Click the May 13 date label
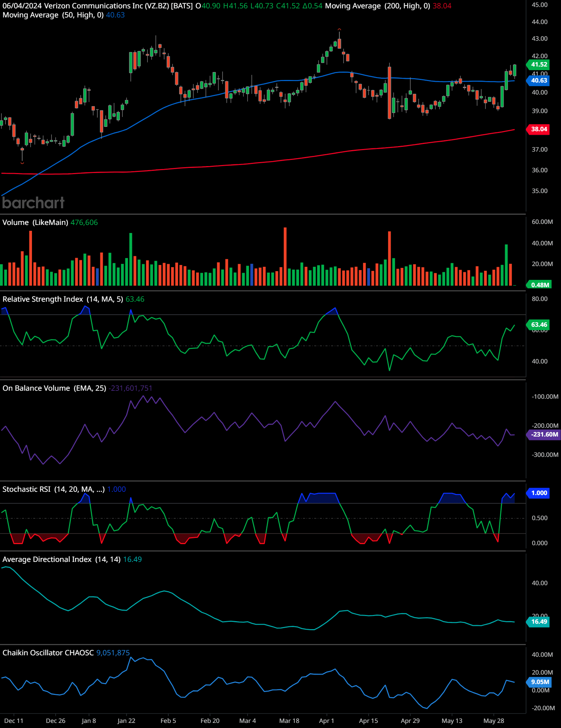The width and height of the screenshot is (561, 728). pyautogui.click(x=452, y=721)
